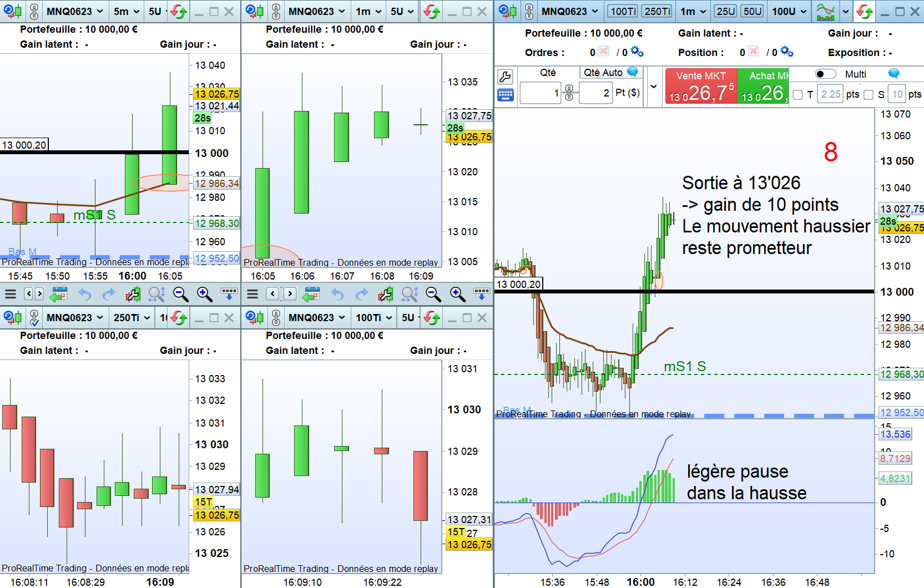Step the top 1m chart back with the left arrow
Screen dimensions: 924x588
click(x=272, y=294)
